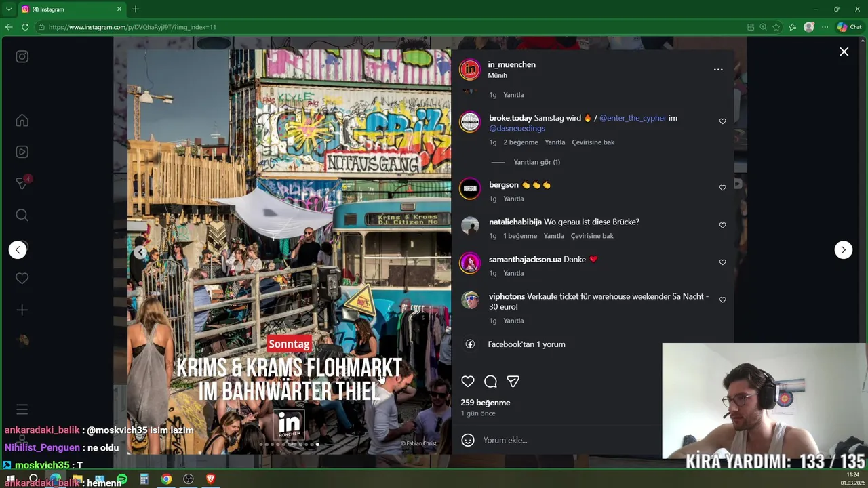Viewport: 868px width, 488px height.
Task: Open the @dasneuedings mention
Action: [x=517, y=128]
